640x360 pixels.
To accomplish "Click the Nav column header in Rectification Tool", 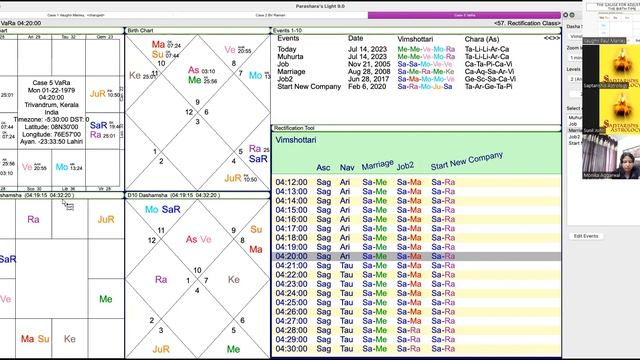I will (347, 168).
